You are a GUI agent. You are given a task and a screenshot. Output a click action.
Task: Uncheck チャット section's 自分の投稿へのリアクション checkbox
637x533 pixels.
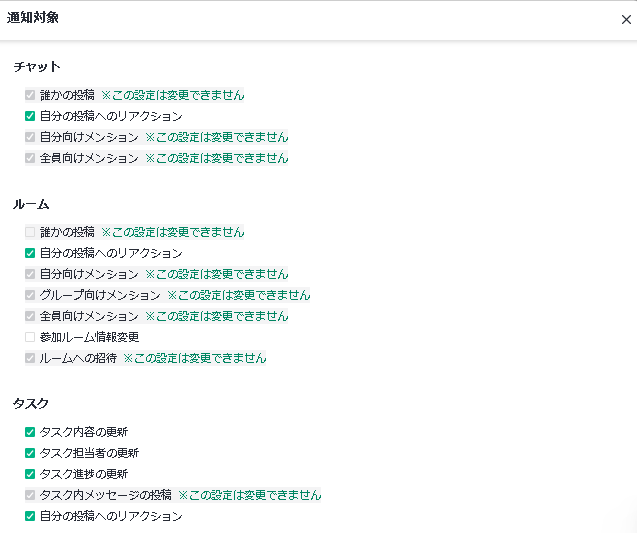(x=30, y=116)
